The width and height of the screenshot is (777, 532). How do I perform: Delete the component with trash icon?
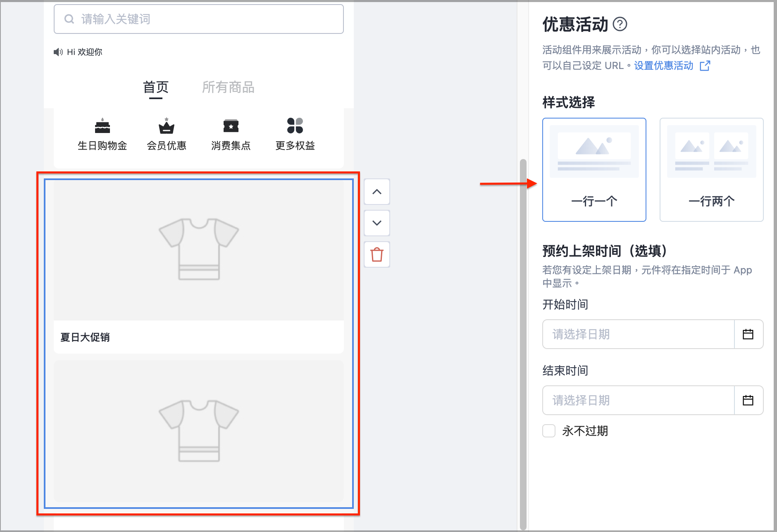377,254
